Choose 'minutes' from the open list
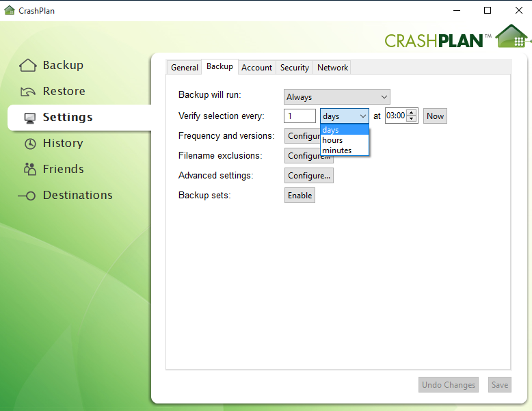Screen dimensions: 532x411 (345, 150)
